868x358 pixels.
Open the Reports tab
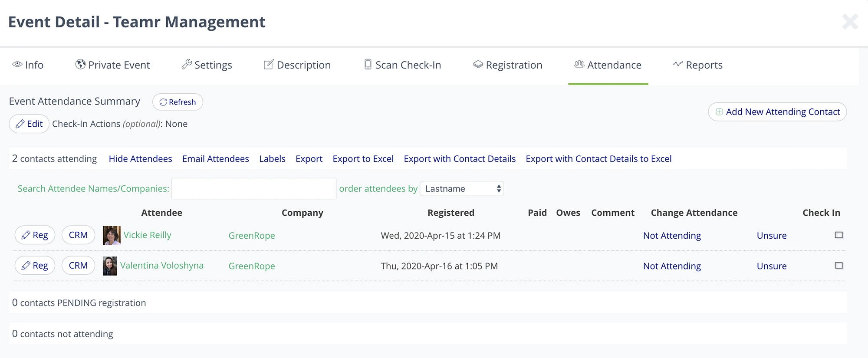coord(697,65)
